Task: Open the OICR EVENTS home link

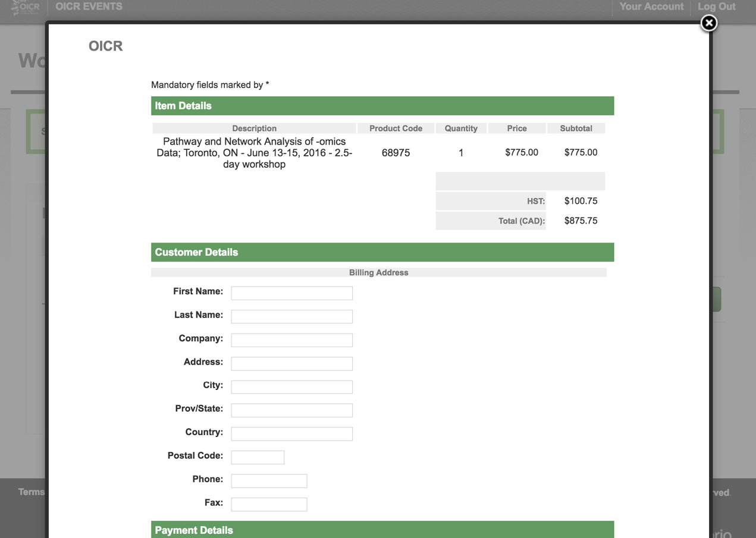Action: pyautogui.click(x=89, y=7)
